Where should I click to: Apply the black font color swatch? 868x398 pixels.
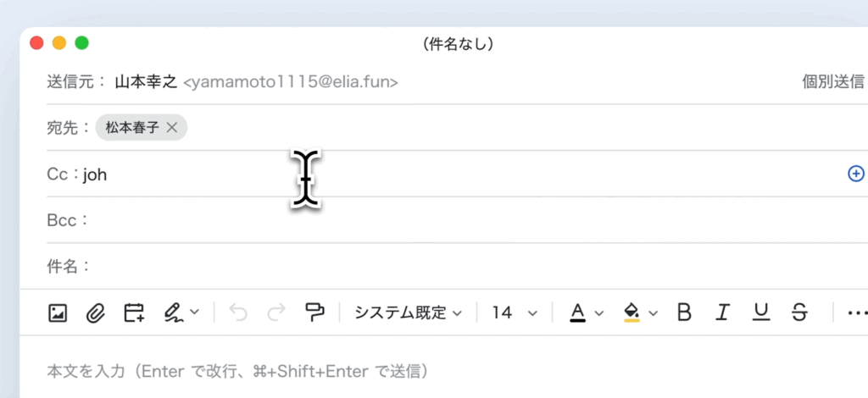578,312
